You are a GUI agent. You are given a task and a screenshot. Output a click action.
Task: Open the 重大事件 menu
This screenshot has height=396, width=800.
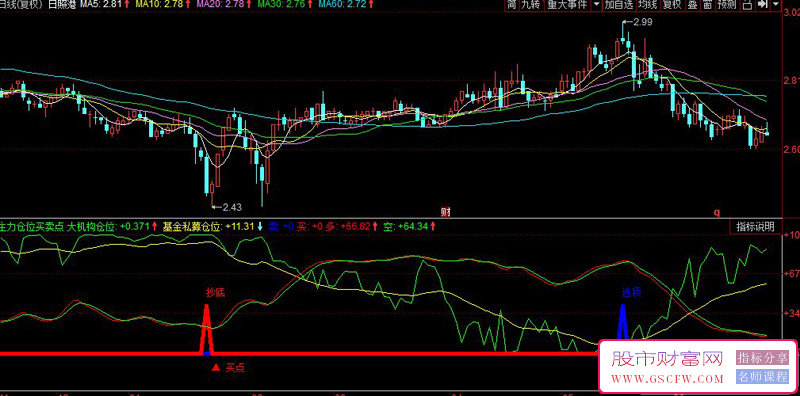[567, 5]
